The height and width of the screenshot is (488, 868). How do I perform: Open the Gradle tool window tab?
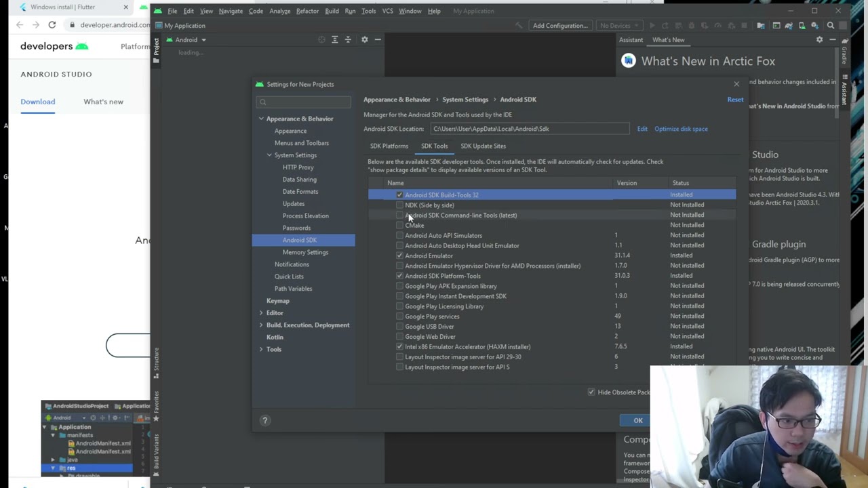(x=844, y=51)
